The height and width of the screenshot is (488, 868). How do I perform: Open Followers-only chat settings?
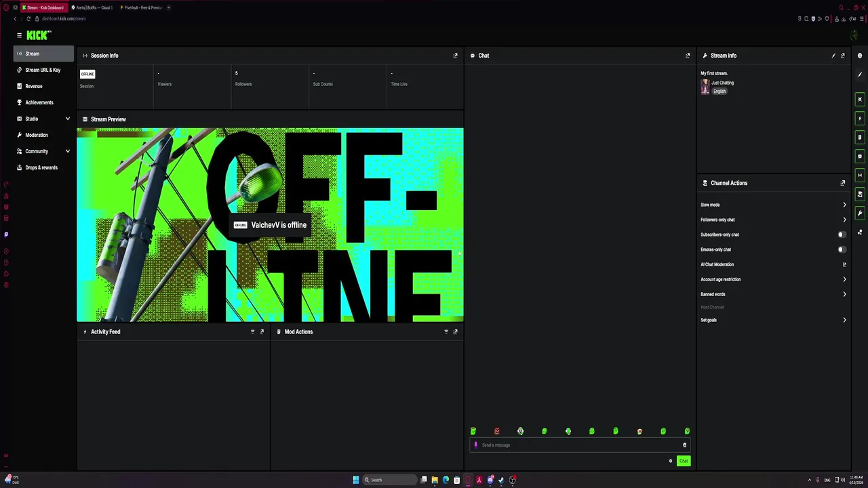click(774, 220)
